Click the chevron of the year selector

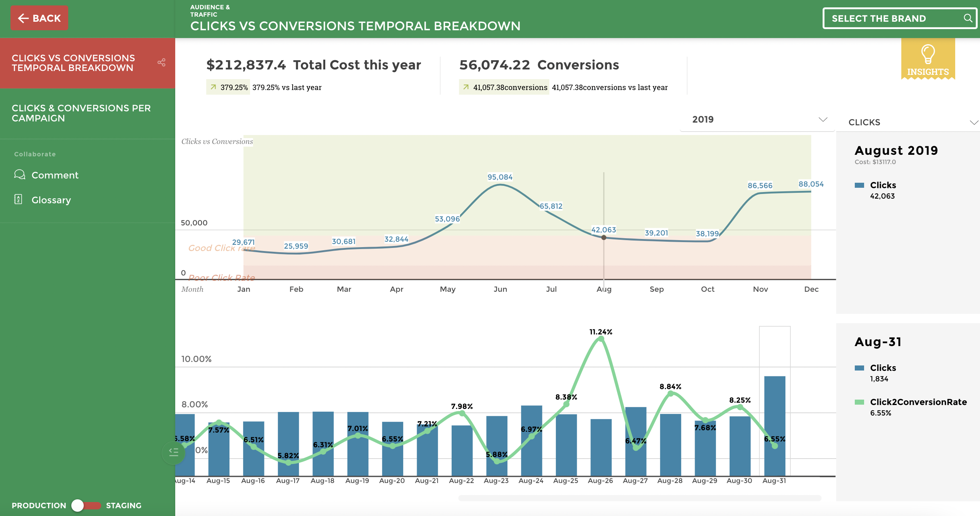[x=823, y=119]
